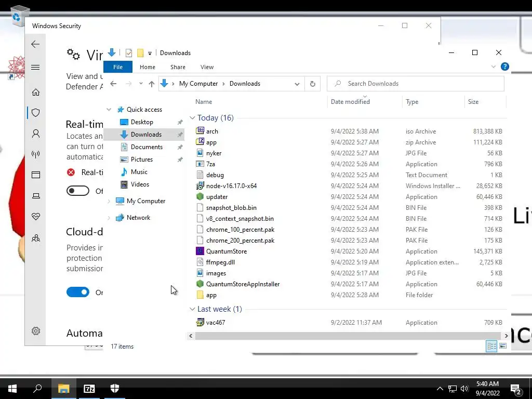Viewport: 532px width, 399px height.
Task: Collapse the Today (16) group
Action: click(192, 118)
